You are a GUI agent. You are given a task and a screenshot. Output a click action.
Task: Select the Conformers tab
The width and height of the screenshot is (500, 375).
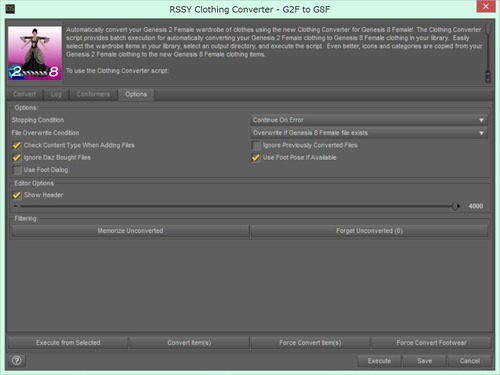pos(93,94)
